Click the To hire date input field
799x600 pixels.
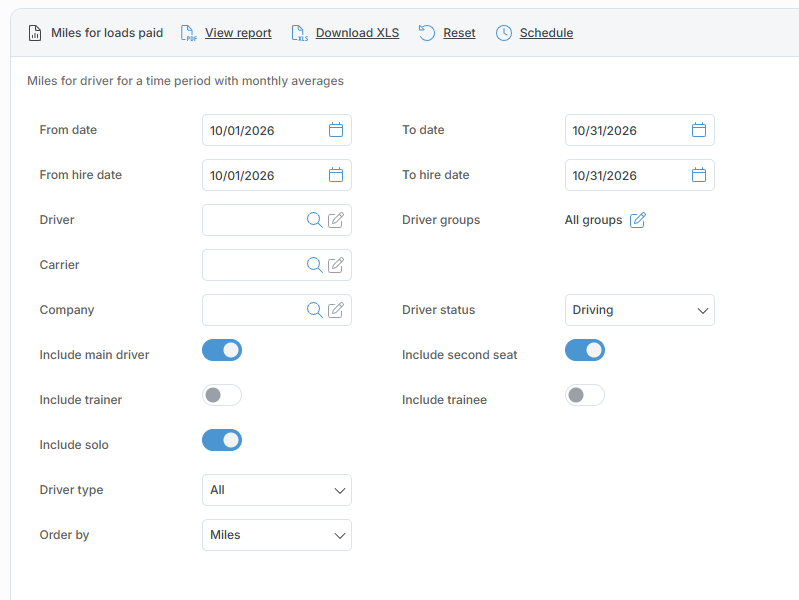(640, 175)
